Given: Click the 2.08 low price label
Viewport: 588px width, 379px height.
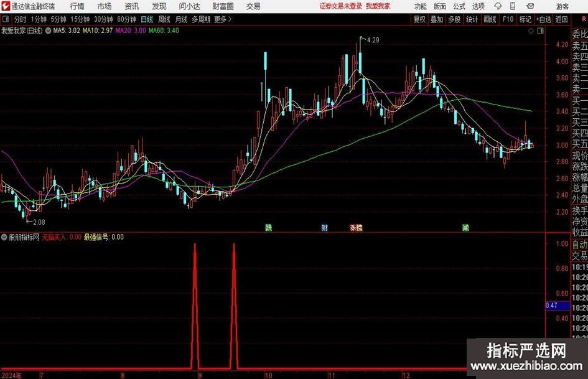Looking at the screenshot, I should pos(39,222).
